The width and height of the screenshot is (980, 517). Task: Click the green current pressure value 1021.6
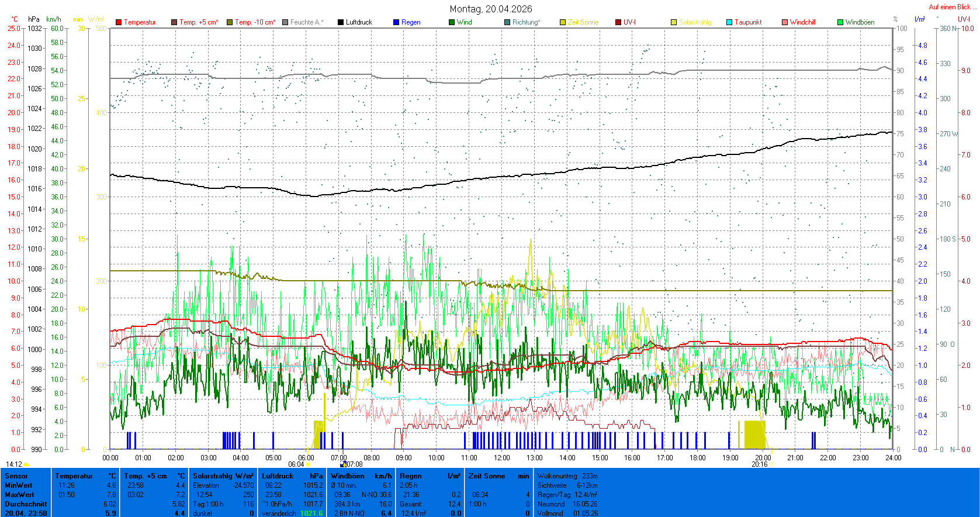(311, 513)
